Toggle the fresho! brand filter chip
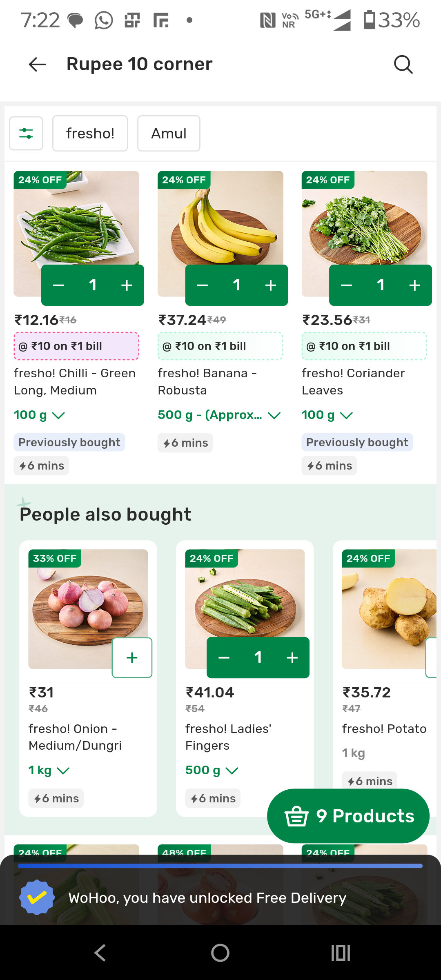The height and width of the screenshot is (980, 441). [90, 134]
